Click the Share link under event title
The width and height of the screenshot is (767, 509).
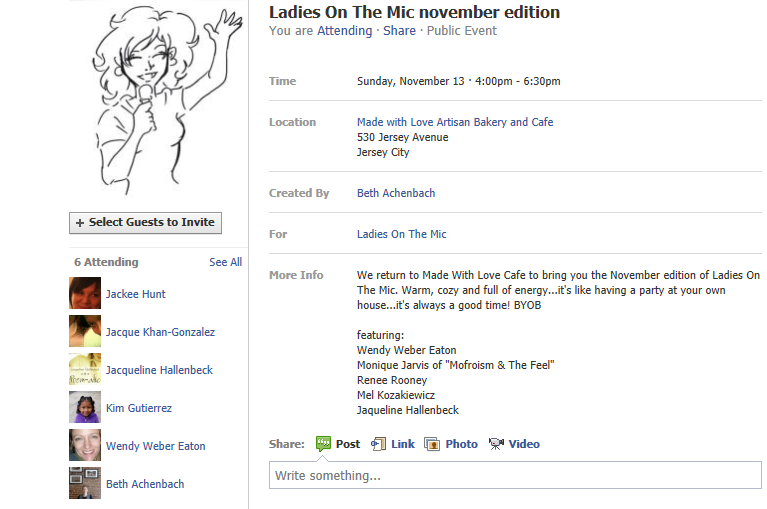click(399, 31)
